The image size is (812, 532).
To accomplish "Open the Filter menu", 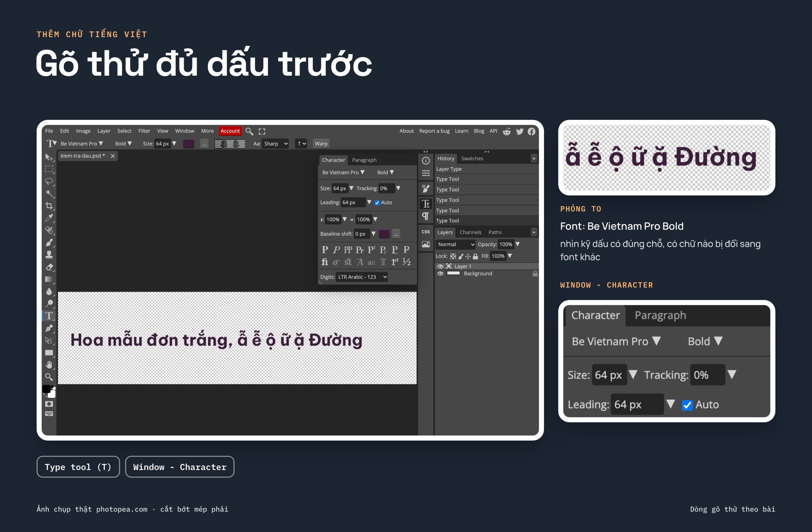I will coord(144,131).
